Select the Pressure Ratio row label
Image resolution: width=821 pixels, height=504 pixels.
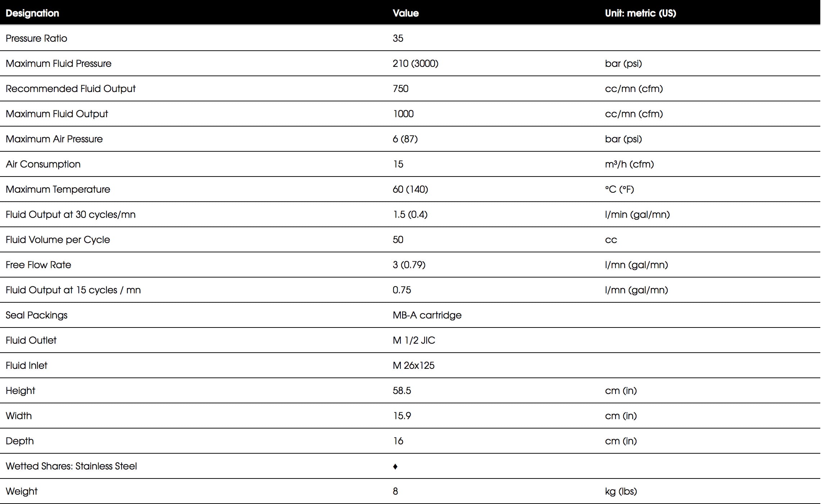[36, 38]
